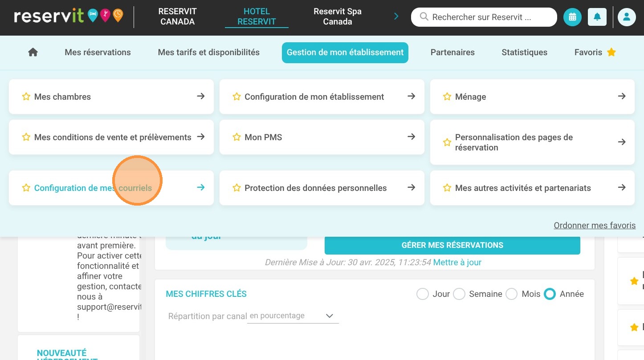Favorite Mes autres activités et partenariats star
The image size is (644, 360).
pos(447,188)
